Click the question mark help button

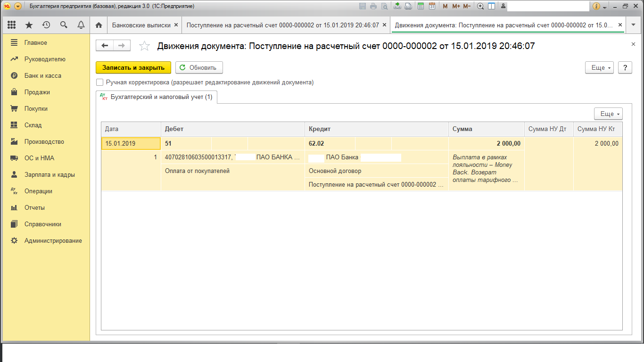[625, 67]
